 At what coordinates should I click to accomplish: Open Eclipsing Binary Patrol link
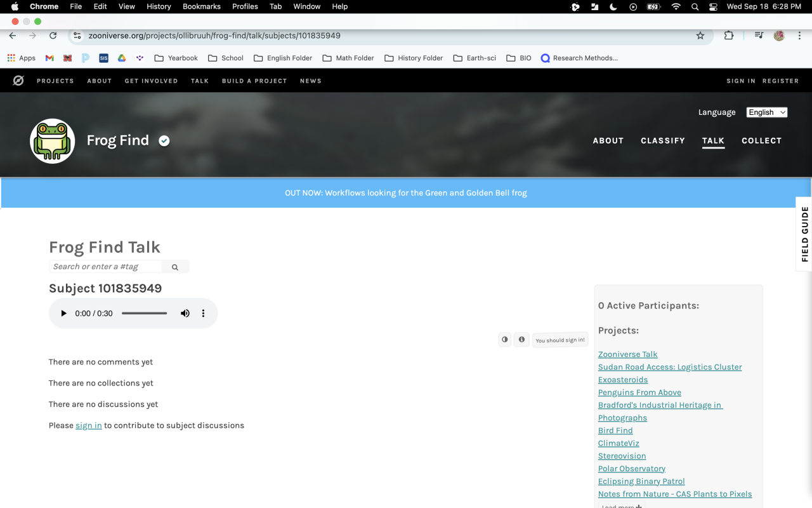pyautogui.click(x=641, y=481)
